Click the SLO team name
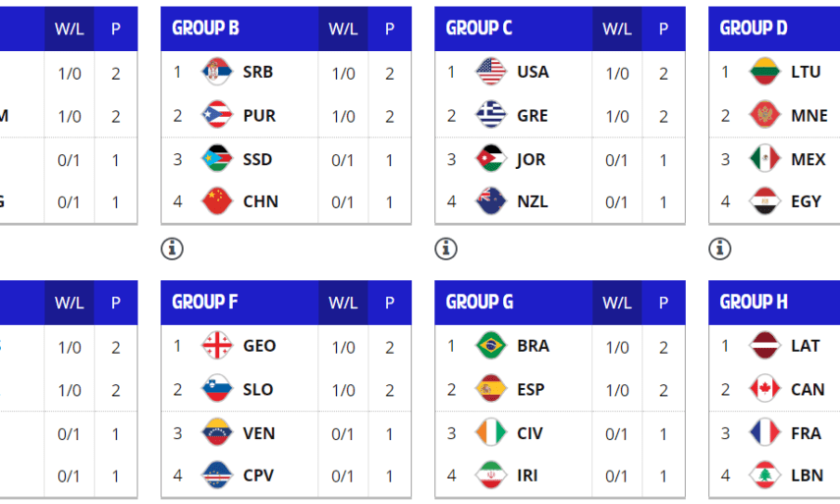This screenshot has width=840, height=504. [x=259, y=389]
